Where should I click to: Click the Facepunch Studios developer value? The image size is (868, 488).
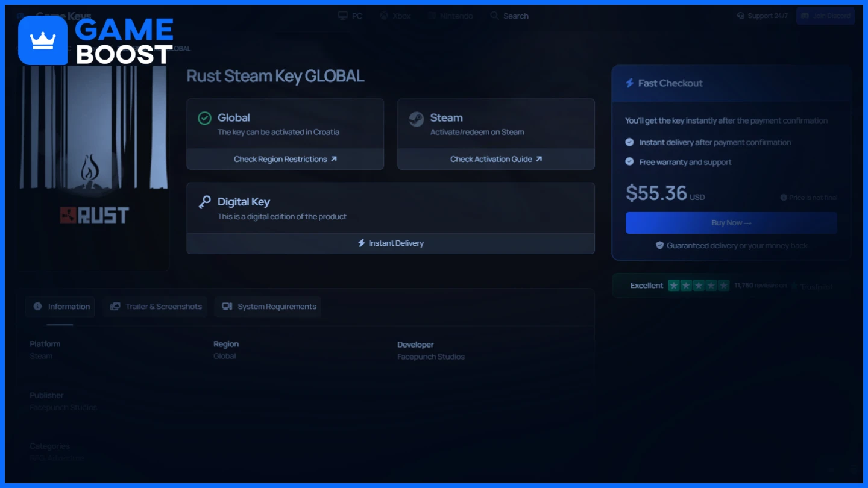tap(431, 357)
